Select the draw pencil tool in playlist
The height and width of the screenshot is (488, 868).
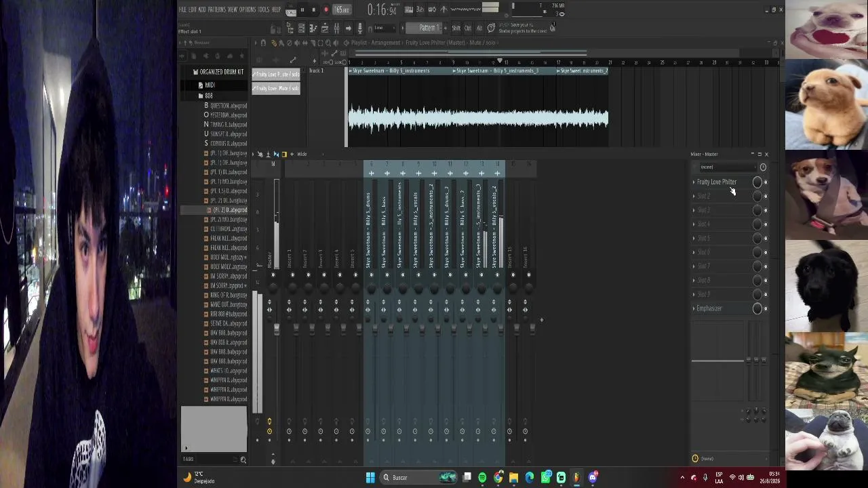(273, 43)
